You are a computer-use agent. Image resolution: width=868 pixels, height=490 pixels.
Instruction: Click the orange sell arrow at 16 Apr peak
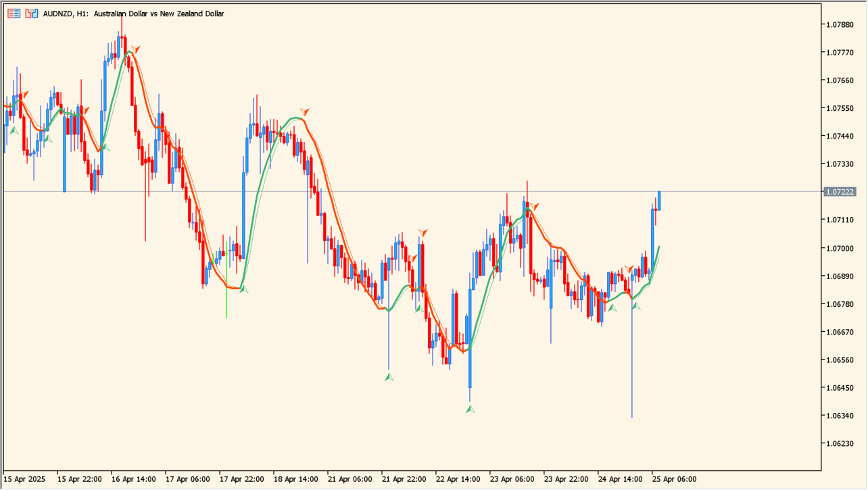tap(136, 49)
